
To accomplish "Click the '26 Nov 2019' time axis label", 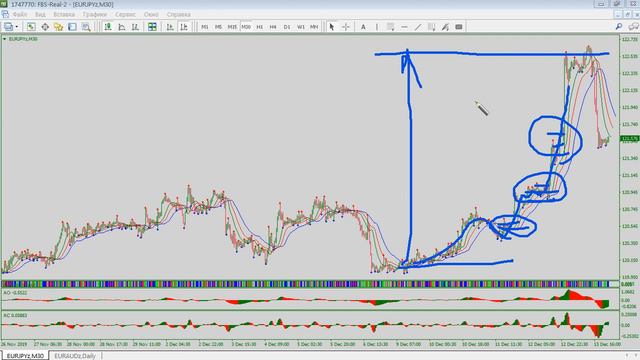I will 14,344.
